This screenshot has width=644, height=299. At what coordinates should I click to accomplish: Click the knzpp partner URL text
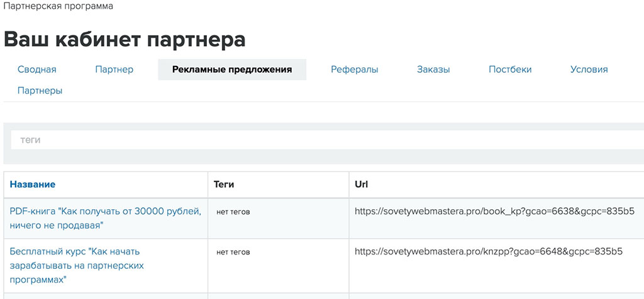(488, 252)
